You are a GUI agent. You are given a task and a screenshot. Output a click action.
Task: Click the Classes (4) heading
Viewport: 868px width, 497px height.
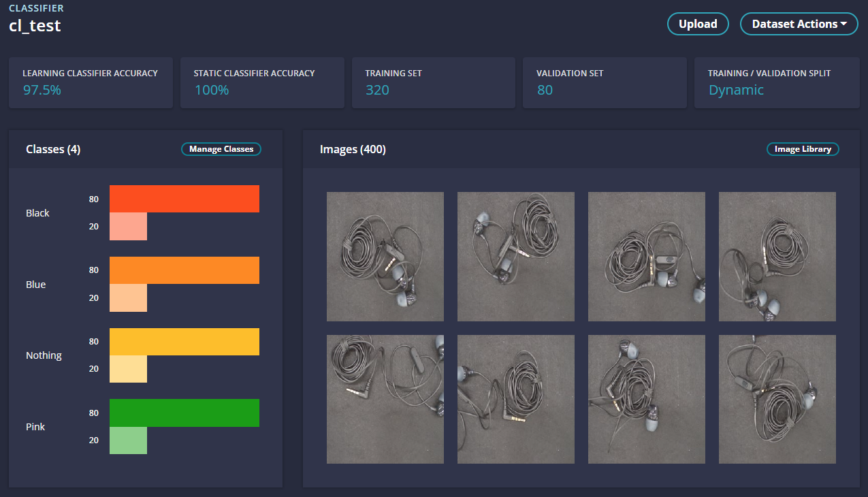[53, 149]
